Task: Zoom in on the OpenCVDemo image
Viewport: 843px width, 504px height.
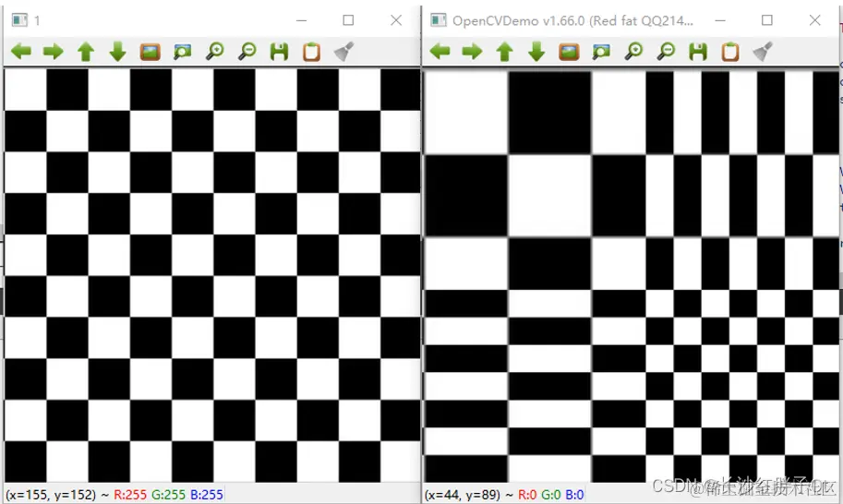Action: [633, 52]
